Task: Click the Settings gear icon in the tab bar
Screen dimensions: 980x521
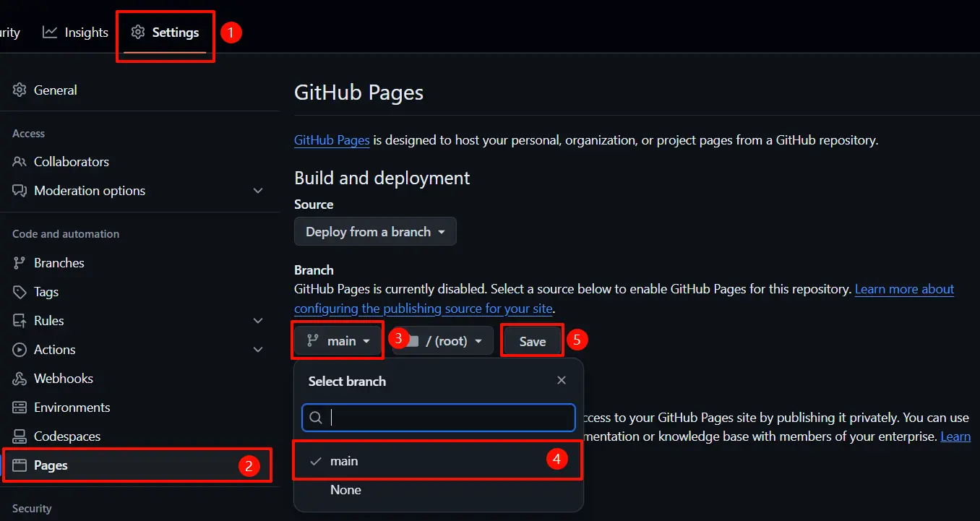Action: [x=138, y=33]
